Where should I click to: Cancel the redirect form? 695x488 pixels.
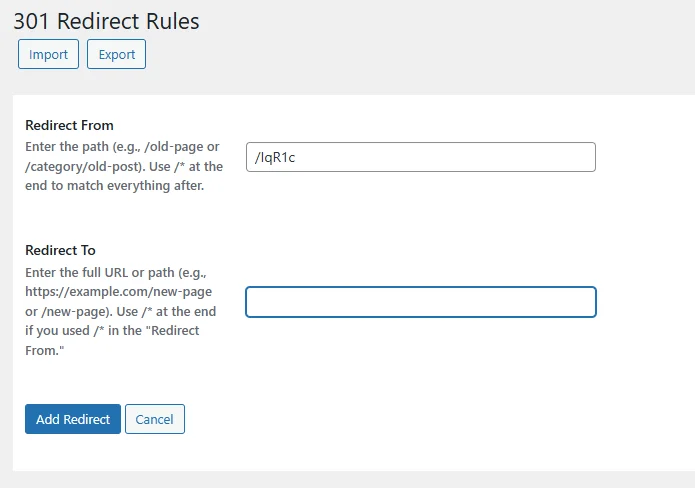[x=155, y=419]
